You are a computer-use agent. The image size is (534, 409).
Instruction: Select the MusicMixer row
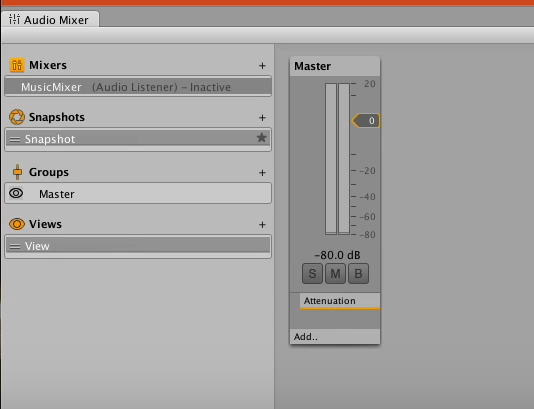coord(138,87)
